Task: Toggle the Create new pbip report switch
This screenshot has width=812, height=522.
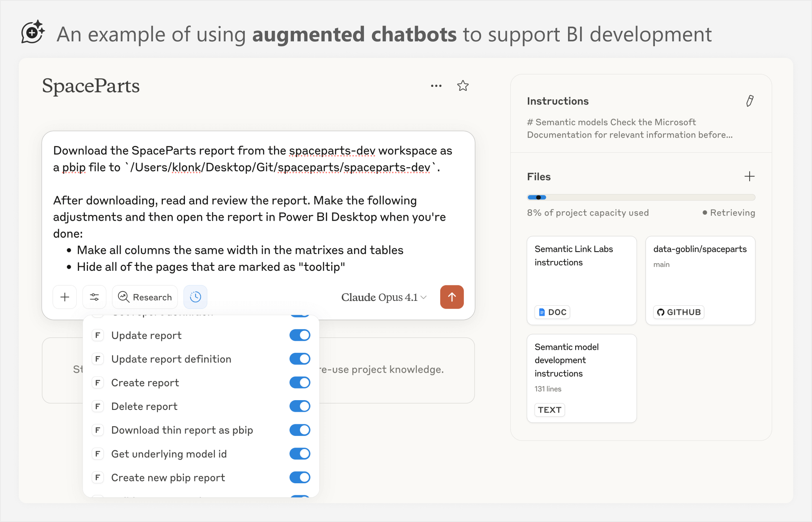Action: (x=300, y=477)
